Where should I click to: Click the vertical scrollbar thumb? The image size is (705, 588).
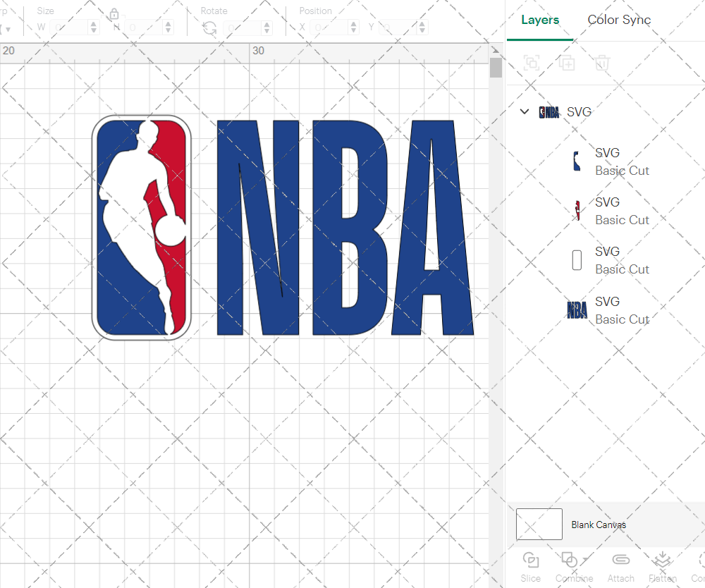pyautogui.click(x=496, y=68)
